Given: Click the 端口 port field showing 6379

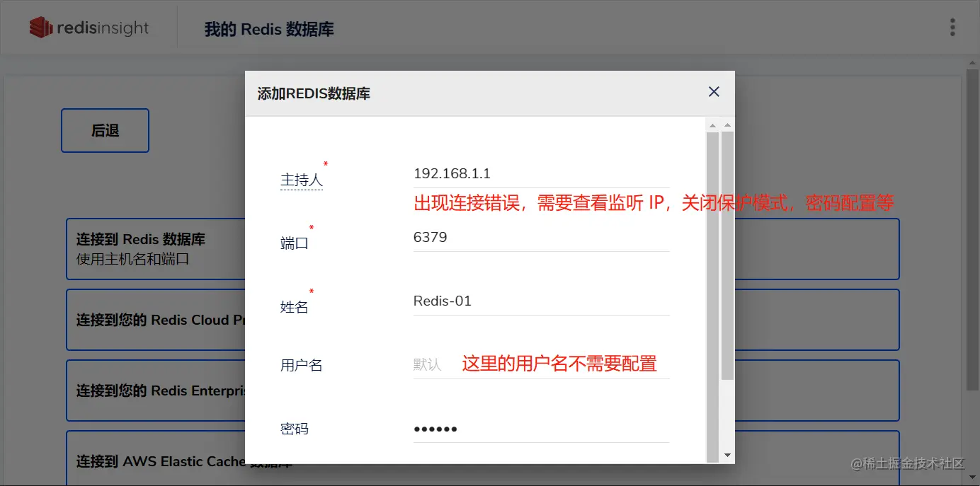Looking at the screenshot, I should click(x=541, y=237).
